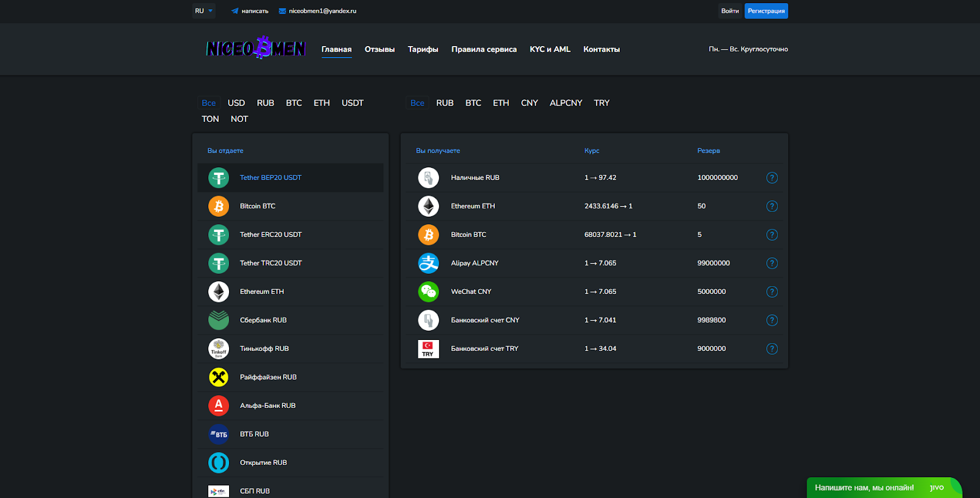Open help icon for Наличные RUB row

click(x=772, y=178)
